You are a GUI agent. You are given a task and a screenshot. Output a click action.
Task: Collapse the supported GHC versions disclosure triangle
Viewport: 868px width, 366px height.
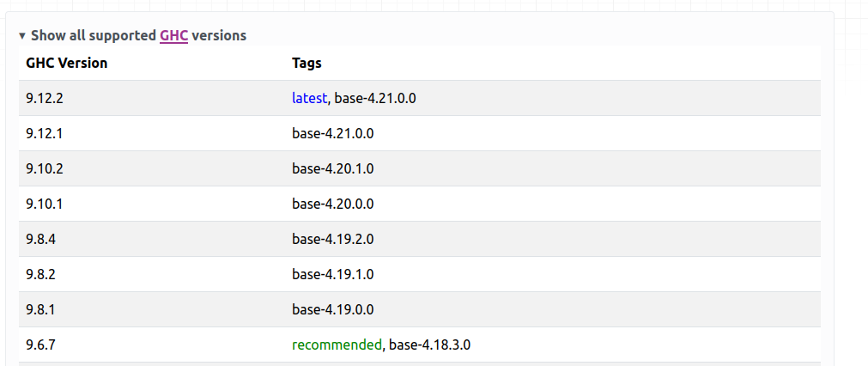point(22,36)
